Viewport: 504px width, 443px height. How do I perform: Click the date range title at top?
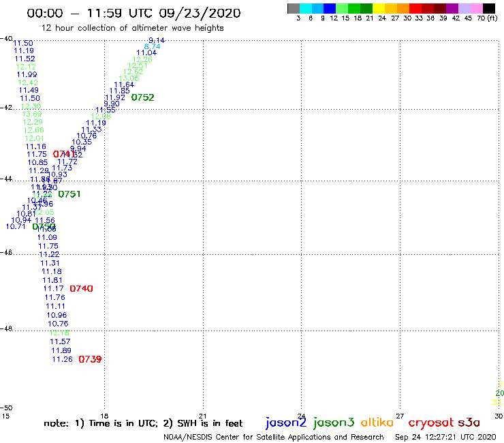click(133, 13)
